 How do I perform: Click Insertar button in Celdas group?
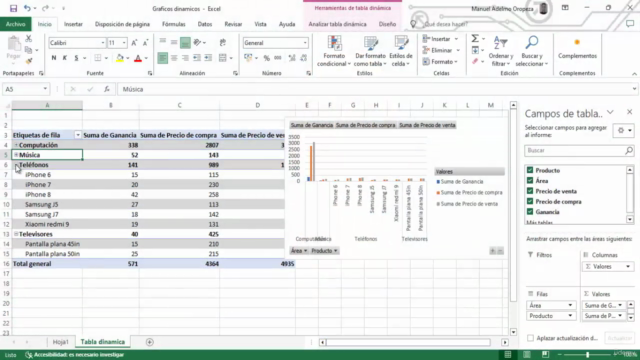[440, 39]
